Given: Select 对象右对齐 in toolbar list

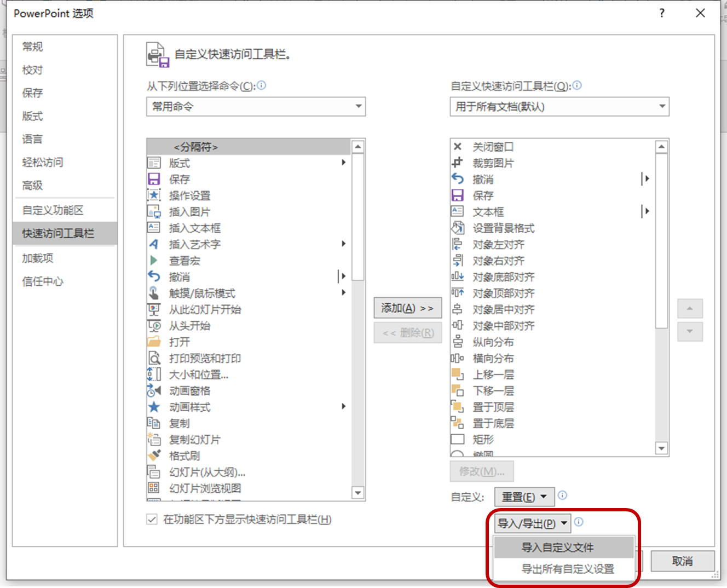Looking at the screenshot, I should click(x=552, y=261).
